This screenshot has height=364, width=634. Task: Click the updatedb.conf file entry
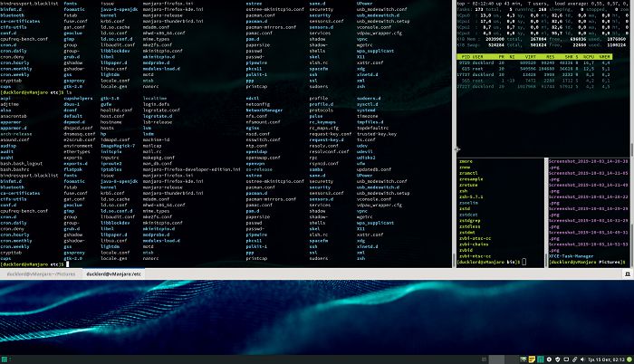pyautogui.click(x=373, y=169)
